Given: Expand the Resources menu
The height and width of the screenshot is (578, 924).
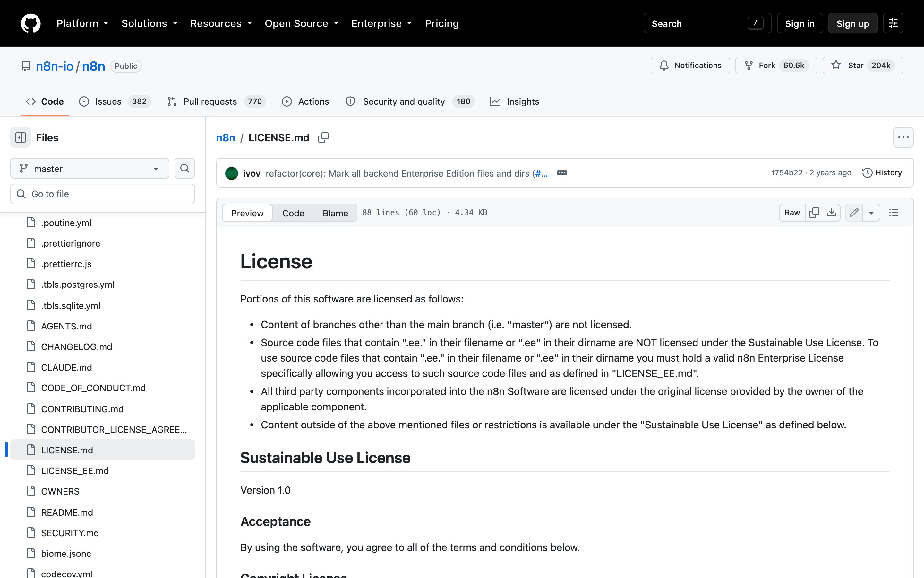Looking at the screenshot, I should click(x=221, y=23).
